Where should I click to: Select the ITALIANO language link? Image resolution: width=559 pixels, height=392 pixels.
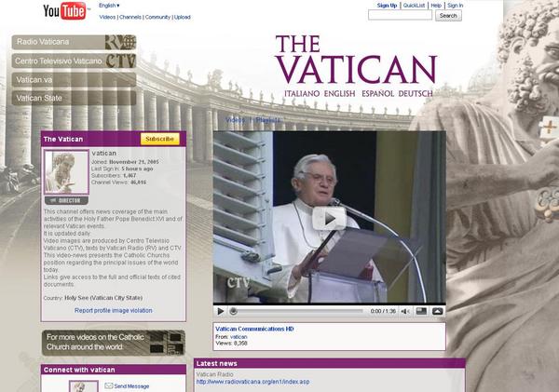tap(302, 94)
